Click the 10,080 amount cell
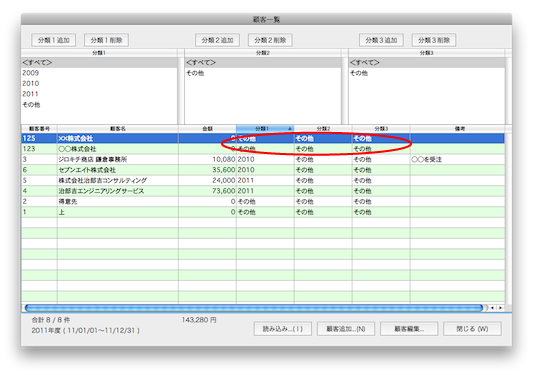533x375 pixels. click(207, 159)
